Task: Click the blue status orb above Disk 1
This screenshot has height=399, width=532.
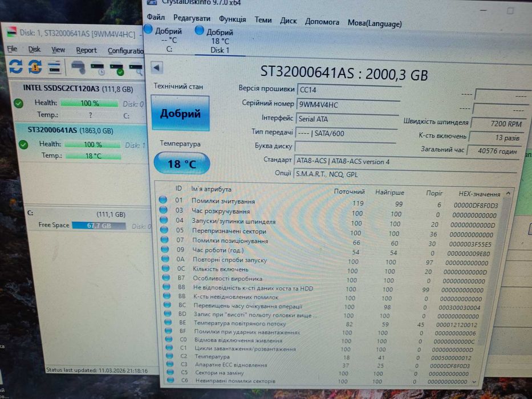Action: [199, 31]
